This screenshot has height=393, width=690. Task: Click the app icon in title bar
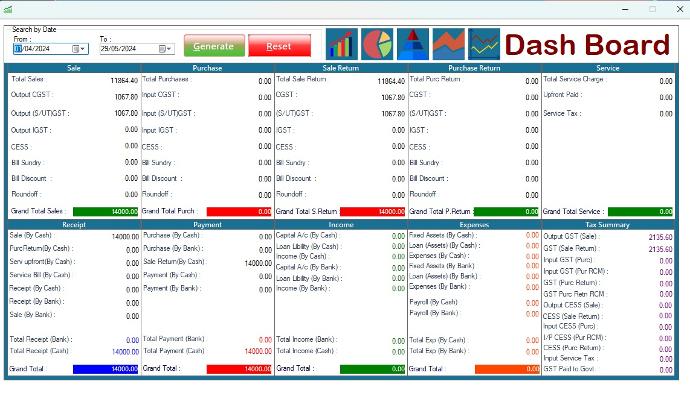tap(8, 9)
